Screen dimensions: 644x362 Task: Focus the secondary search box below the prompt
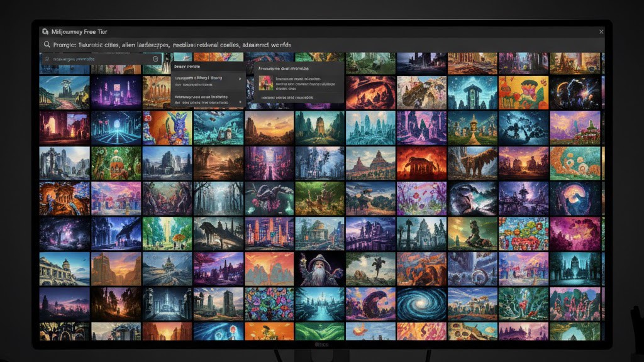click(x=94, y=59)
